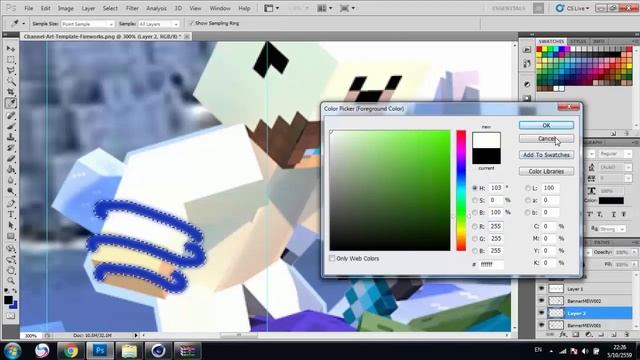640x360 pixels.
Task: Select the H hue radio button
Action: (x=474, y=188)
